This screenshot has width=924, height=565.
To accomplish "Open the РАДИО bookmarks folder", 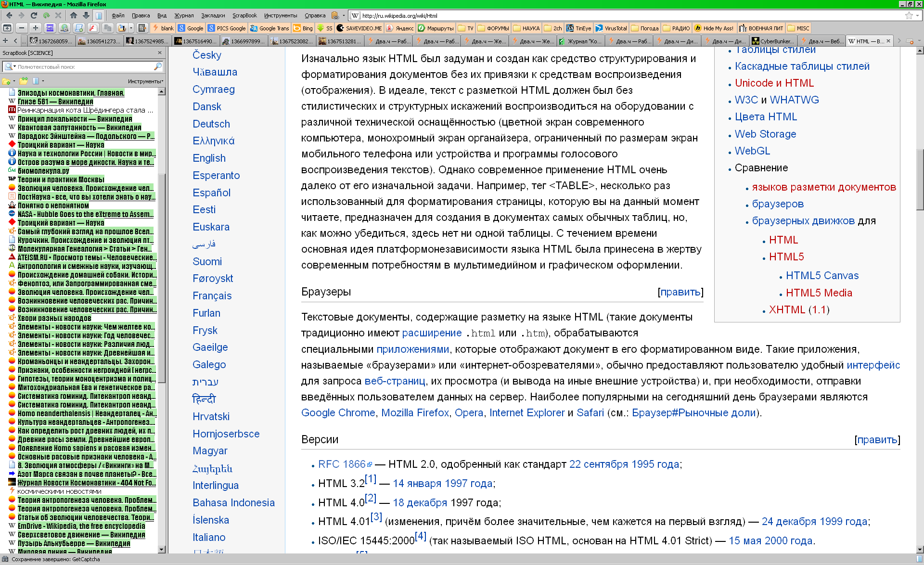I will pyautogui.click(x=676, y=28).
